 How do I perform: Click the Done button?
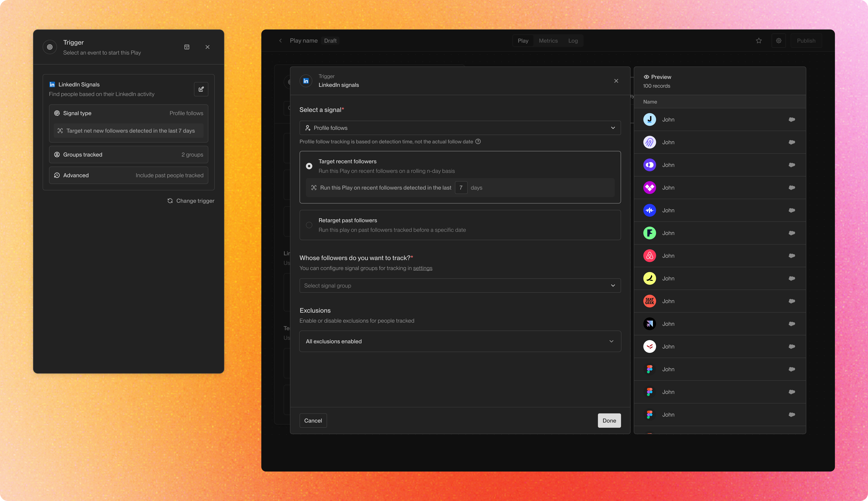click(x=609, y=421)
